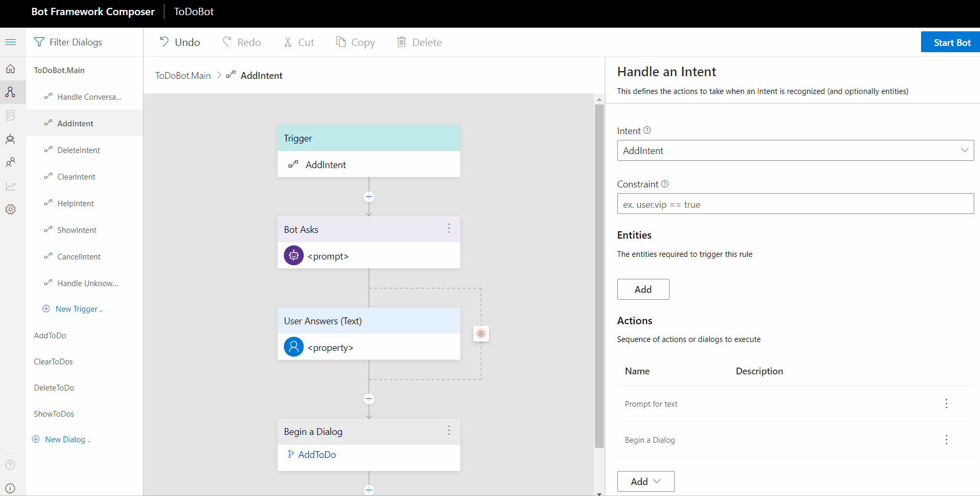Open the Add actions dropdown button
The image size is (980, 496).
pos(646,481)
